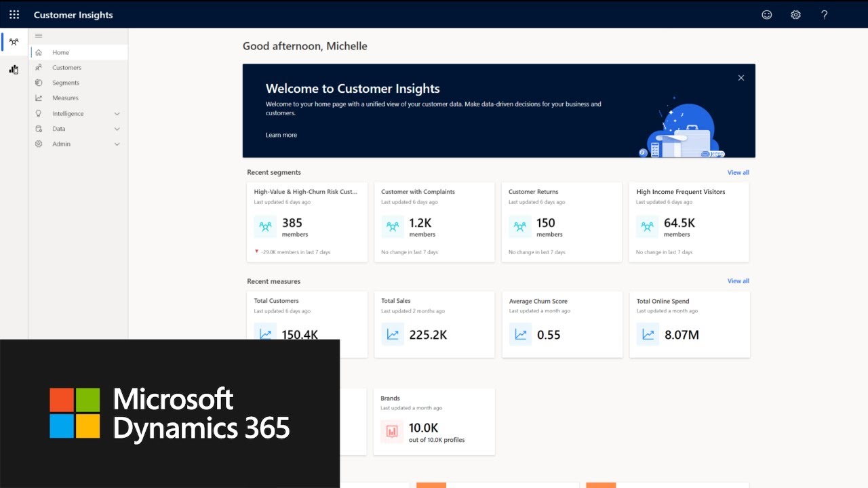Click the 0.55 churn score value
868x488 pixels.
[549, 335]
